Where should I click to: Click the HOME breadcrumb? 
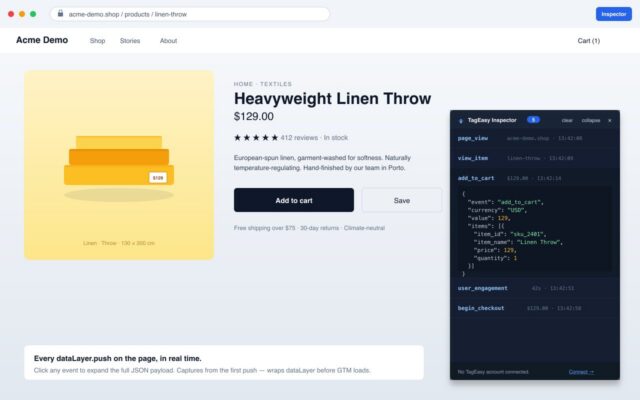pos(243,84)
